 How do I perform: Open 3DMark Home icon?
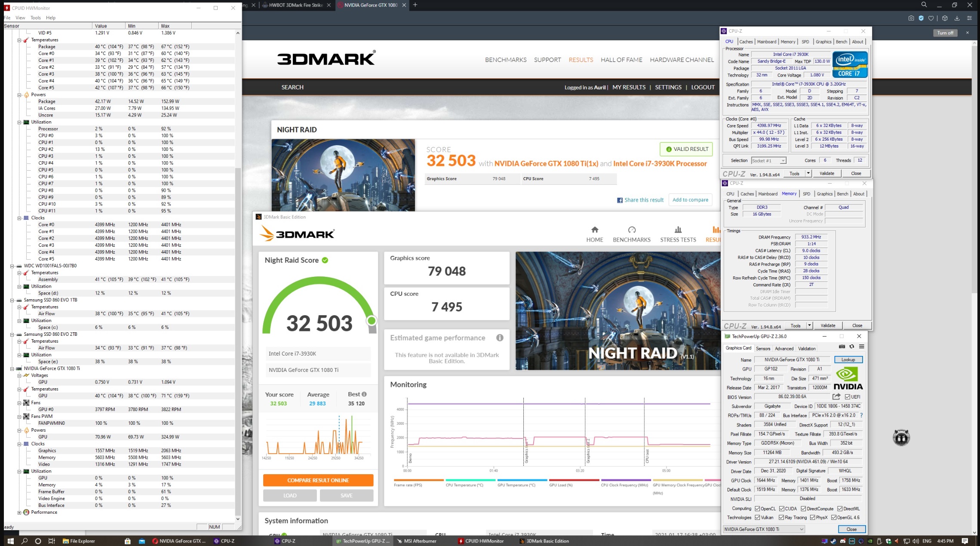[595, 230]
